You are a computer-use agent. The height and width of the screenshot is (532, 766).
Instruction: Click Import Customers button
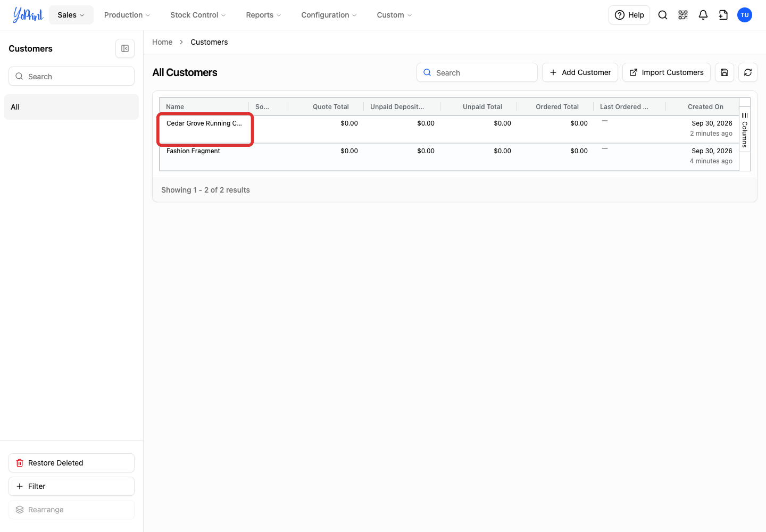(x=667, y=72)
